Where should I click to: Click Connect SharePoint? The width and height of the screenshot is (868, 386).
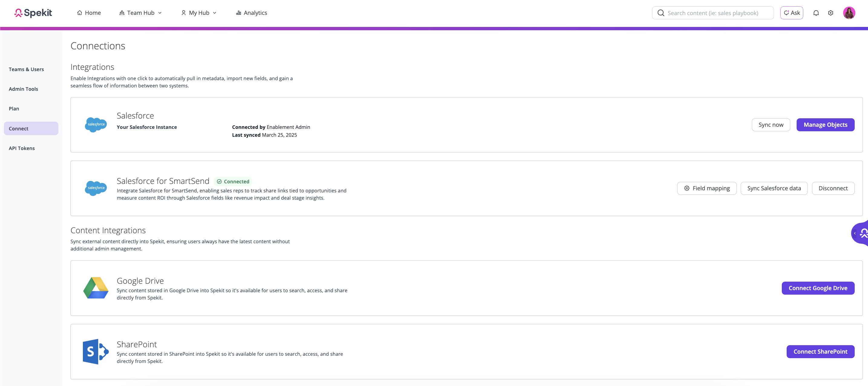tap(820, 351)
